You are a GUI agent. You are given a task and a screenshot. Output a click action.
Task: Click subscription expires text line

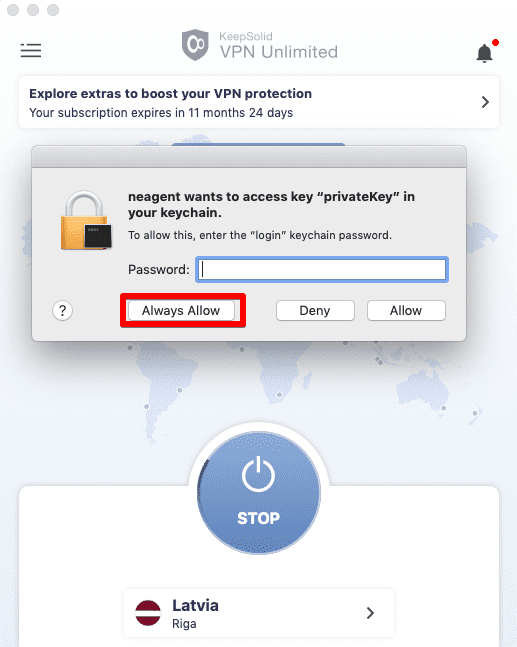point(161,113)
